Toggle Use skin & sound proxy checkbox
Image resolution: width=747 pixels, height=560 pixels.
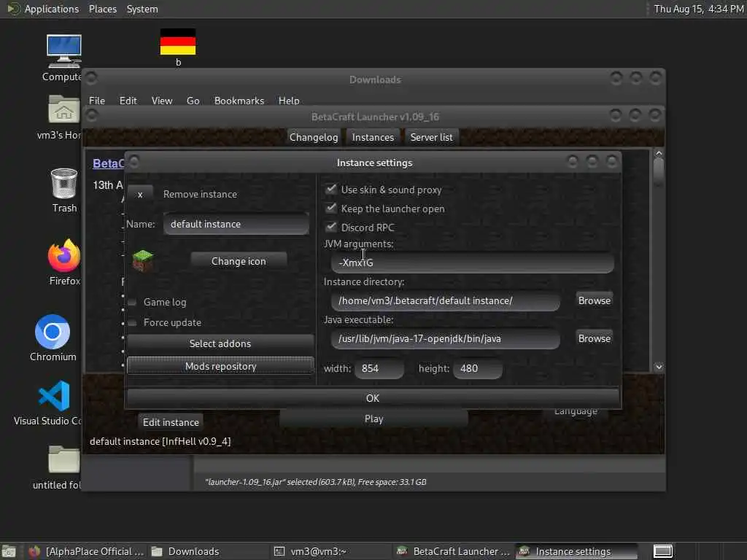pyautogui.click(x=330, y=189)
